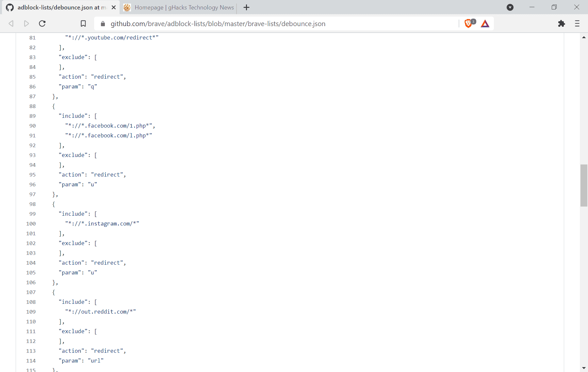Click line number 114
588x372 pixels.
31,361
